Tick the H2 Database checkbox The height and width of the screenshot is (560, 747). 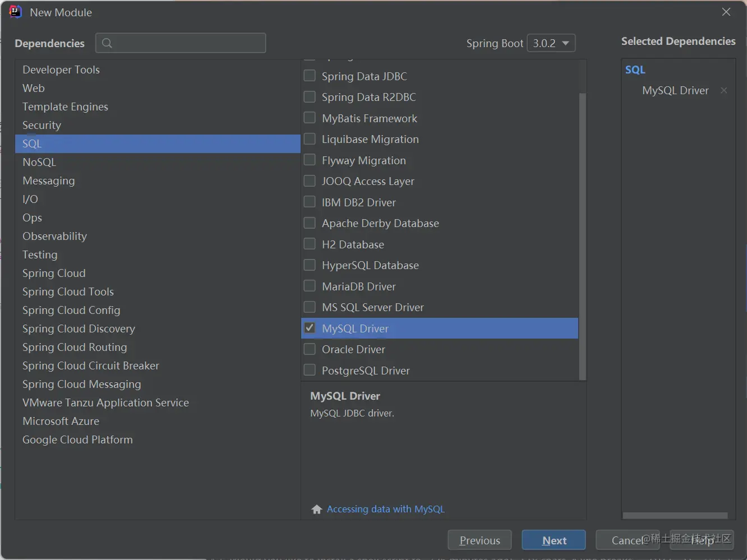(310, 244)
